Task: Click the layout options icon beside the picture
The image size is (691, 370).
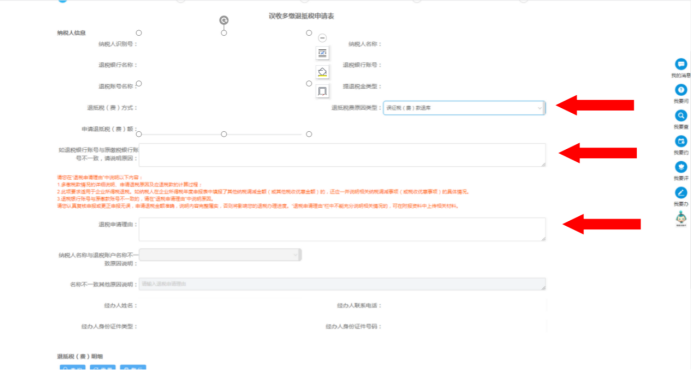Action: [x=323, y=53]
